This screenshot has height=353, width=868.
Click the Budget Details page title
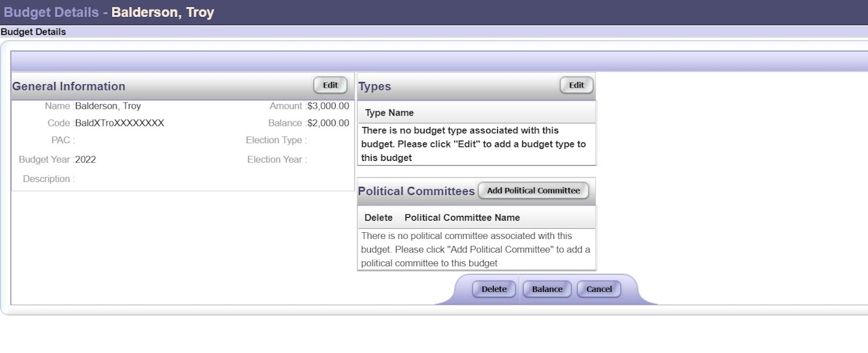(x=52, y=12)
